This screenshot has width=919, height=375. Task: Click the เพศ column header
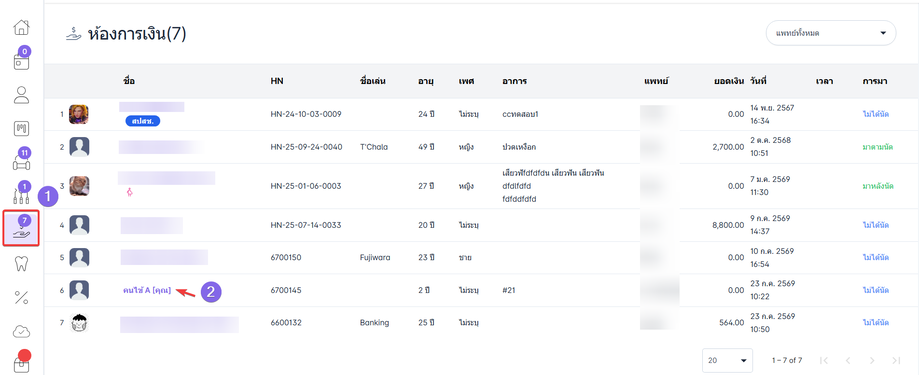tap(466, 81)
